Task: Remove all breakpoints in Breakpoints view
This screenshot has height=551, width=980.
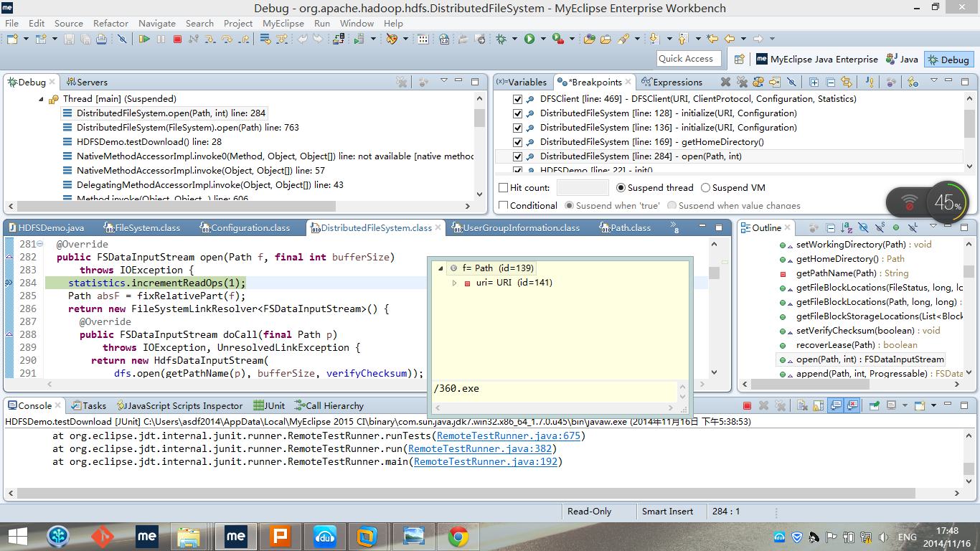Action: coord(742,82)
